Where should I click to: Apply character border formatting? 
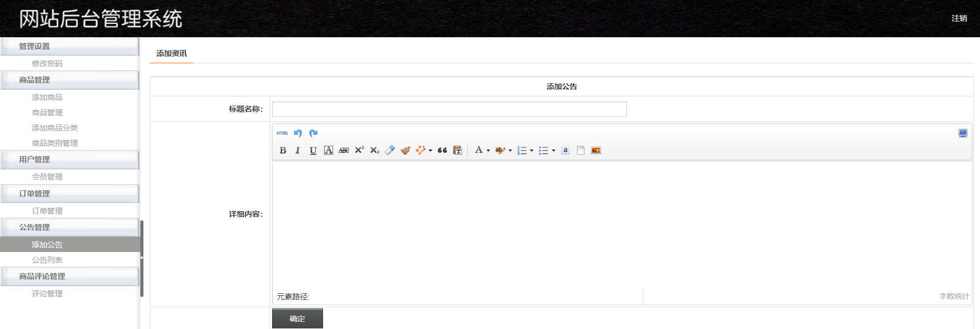(x=329, y=150)
